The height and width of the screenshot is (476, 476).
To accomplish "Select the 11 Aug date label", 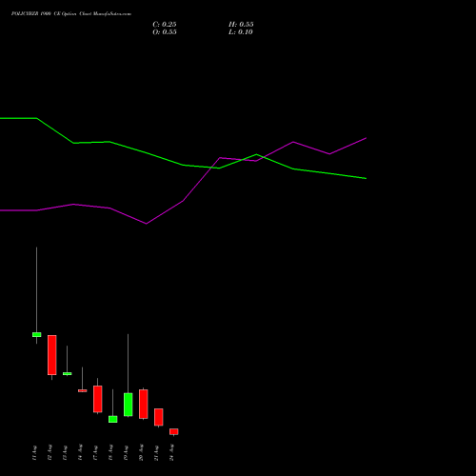I will pyautogui.click(x=34, y=453).
